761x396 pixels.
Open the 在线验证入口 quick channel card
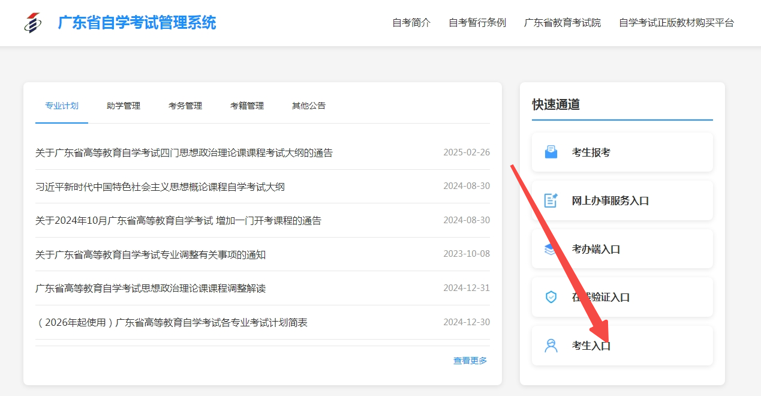point(622,297)
